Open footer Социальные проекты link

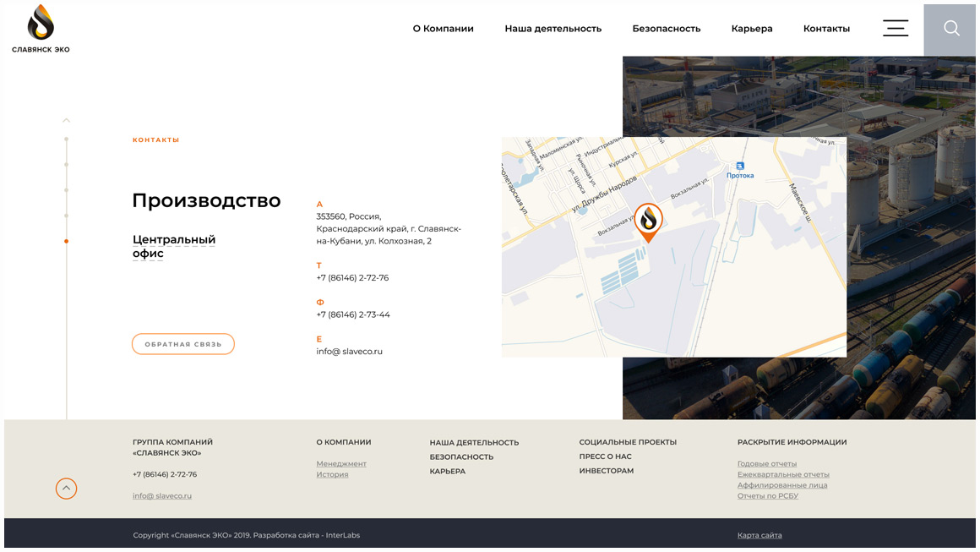(628, 442)
